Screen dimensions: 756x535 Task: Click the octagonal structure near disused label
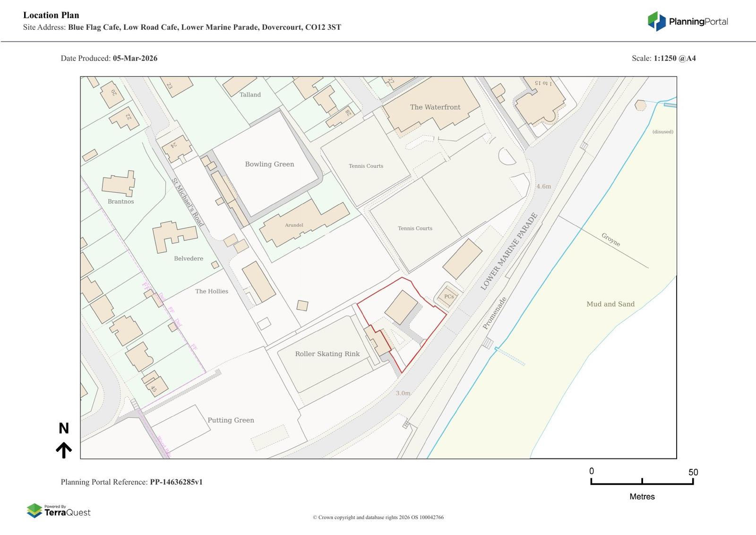pyautogui.click(x=640, y=105)
